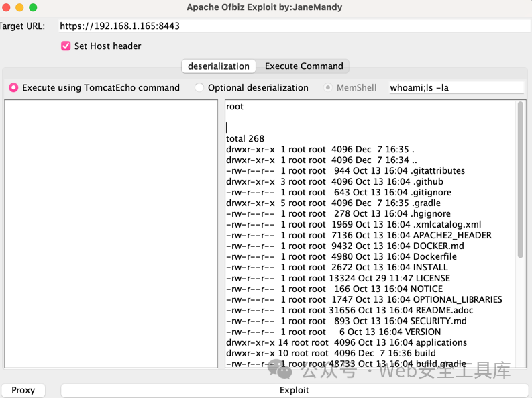Select the .gitattributes line in output

coord(345,170)
